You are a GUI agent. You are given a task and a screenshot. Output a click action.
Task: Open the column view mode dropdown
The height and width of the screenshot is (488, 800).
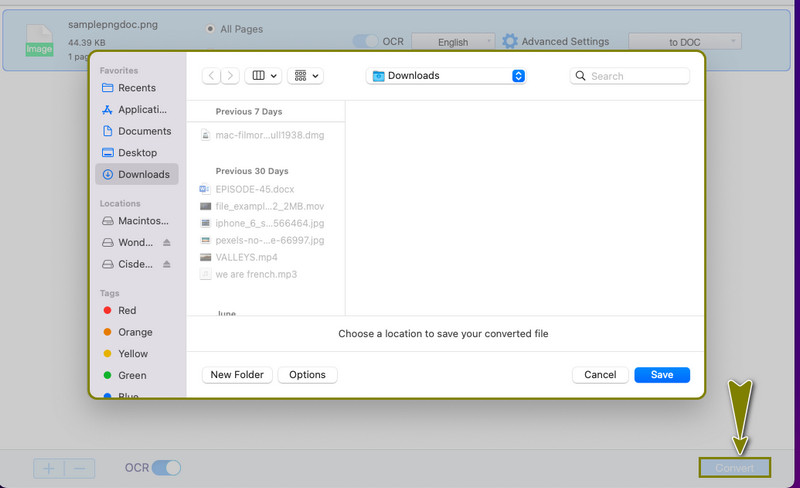265,75
